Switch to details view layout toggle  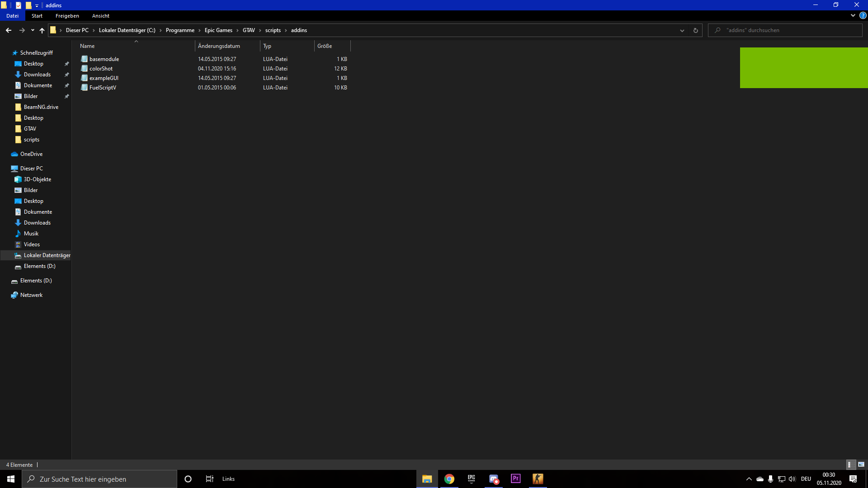(x=849, y=465)
